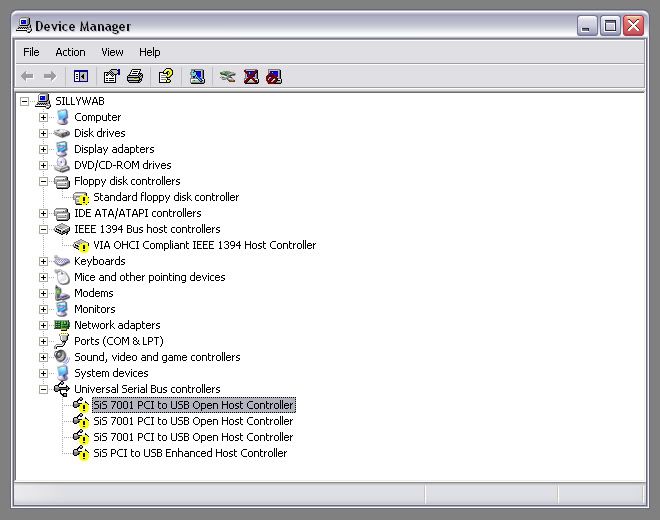Expand the DVD/CD-ROM drives category

click(x=43, y=165)
